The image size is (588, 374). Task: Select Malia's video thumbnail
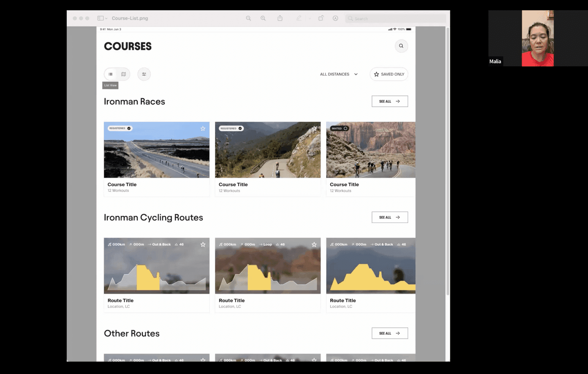[538, 38]
